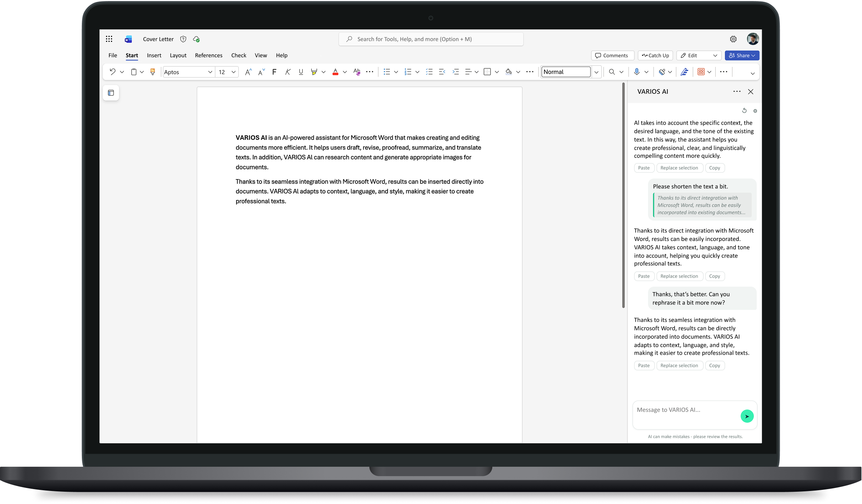Open the app launcher grid icon
The image size is (862, 504).
click(109, 39)
